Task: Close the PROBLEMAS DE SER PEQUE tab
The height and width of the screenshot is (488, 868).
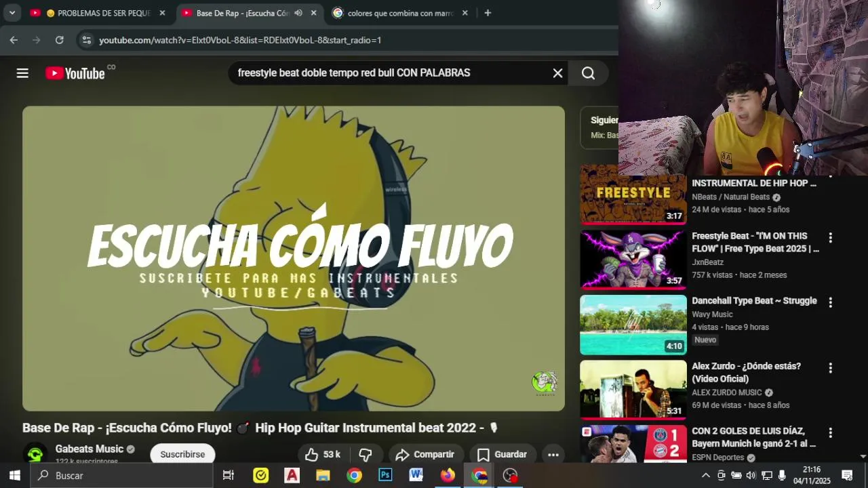Action: coord(162,13)
